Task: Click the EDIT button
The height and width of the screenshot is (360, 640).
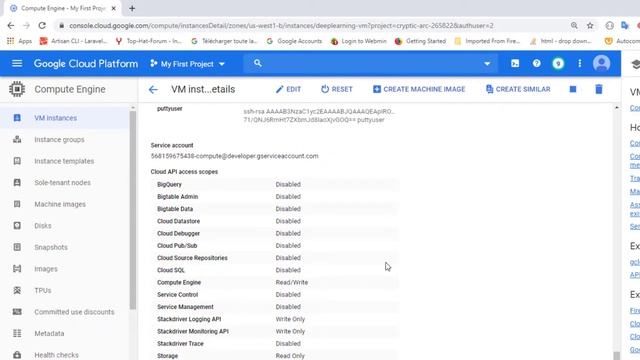Action: (x=288, y=89)
